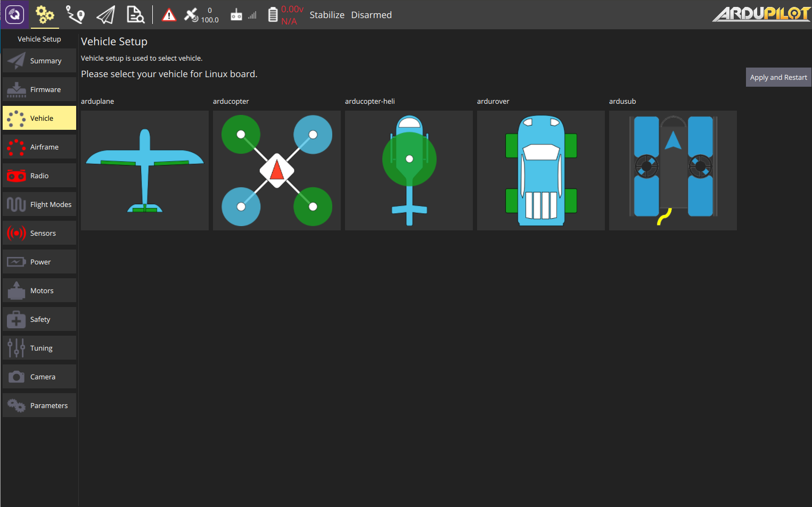This screenshot has width=812, height=507.
Task: Select the arducopter-heli helicopter thumbnail
Action: click(409, 170)
